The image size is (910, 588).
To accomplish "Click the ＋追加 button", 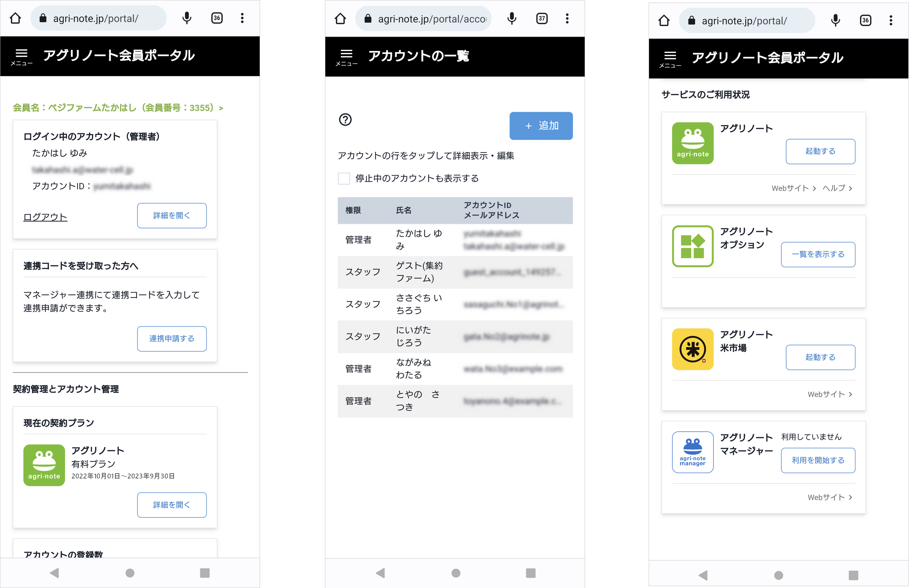I will click(x=541, y=125).
